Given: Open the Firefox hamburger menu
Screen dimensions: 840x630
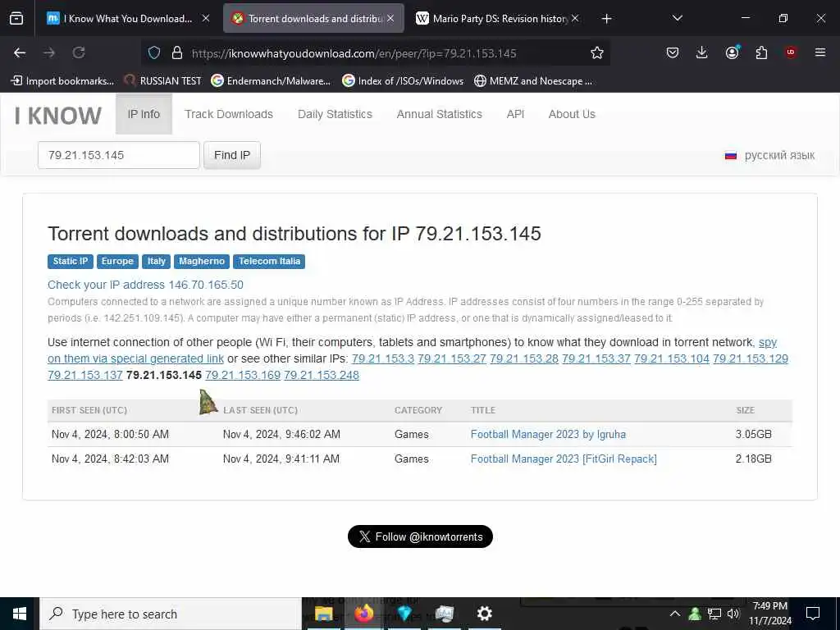Looking at the screenshot, I should click(820, 52).
